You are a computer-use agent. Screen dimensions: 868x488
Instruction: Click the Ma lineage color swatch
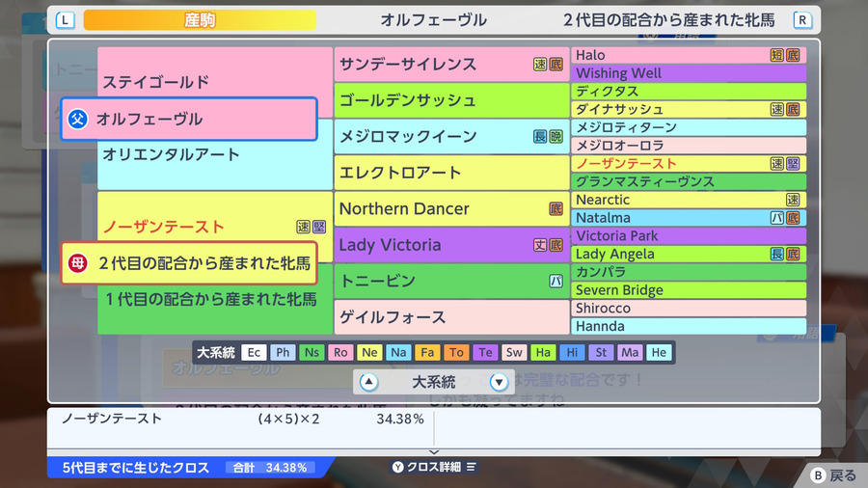coord(630,352)
